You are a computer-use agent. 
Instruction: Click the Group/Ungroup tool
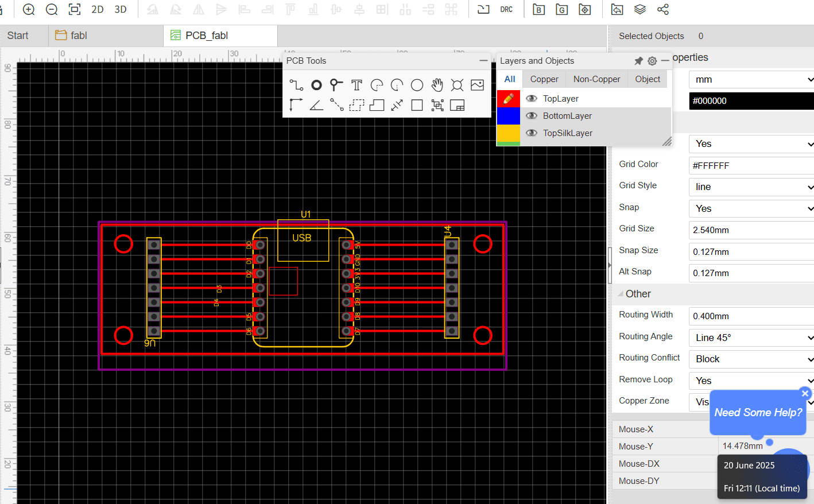tap(437, 105)
